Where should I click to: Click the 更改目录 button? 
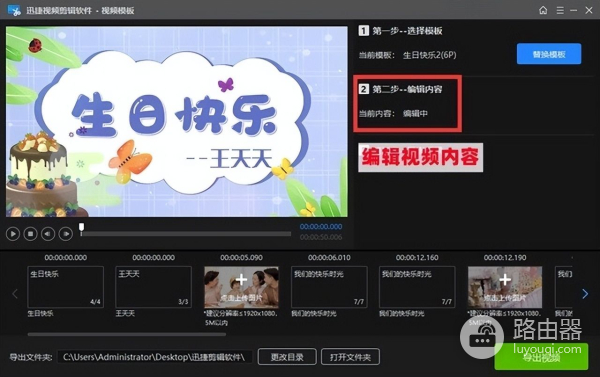coord(287,357)
